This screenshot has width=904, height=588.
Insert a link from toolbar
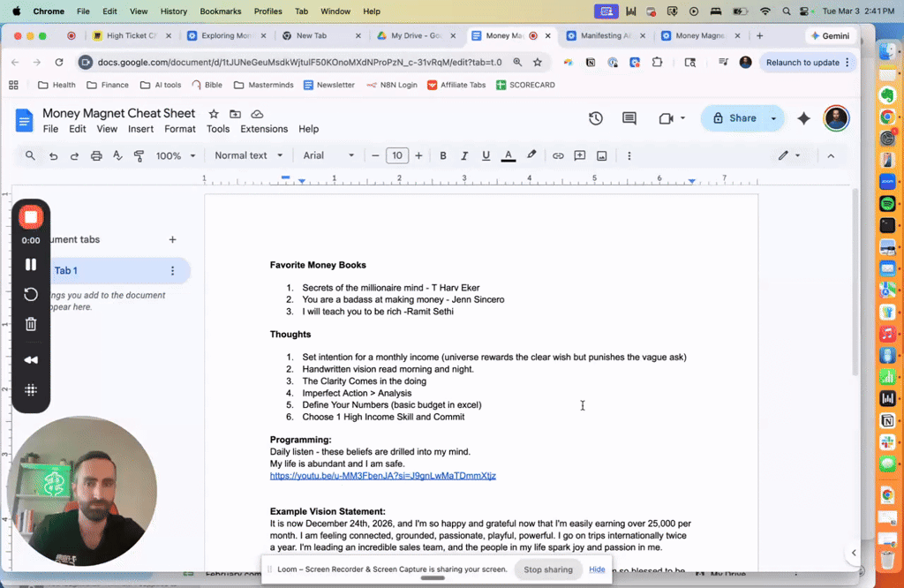[x=558, y=155]
